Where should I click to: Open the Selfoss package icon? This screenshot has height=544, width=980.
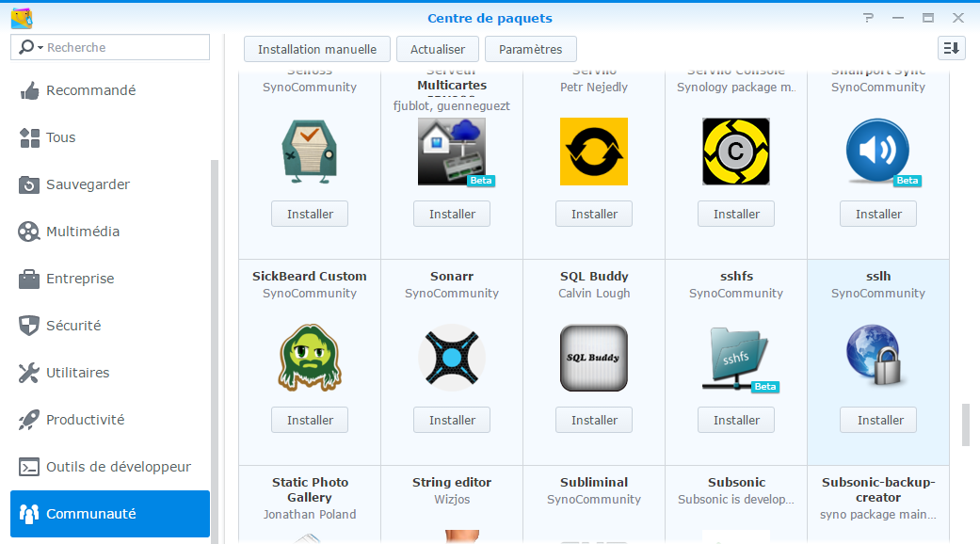coord(310,152)
